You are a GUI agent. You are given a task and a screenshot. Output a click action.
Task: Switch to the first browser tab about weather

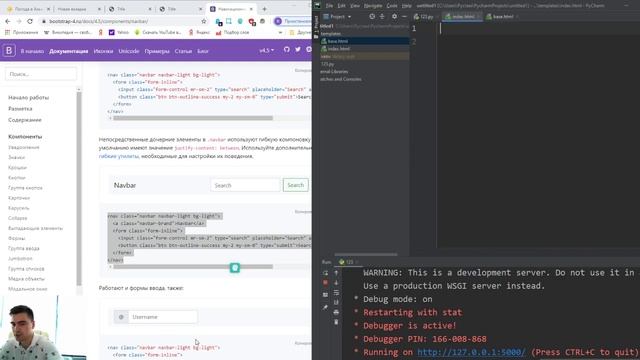point(28,9)
